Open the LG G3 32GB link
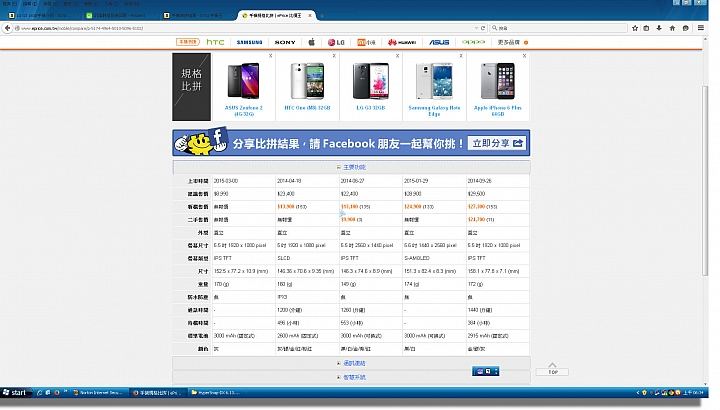The image size is (720, 410). (x=371, y=108)
